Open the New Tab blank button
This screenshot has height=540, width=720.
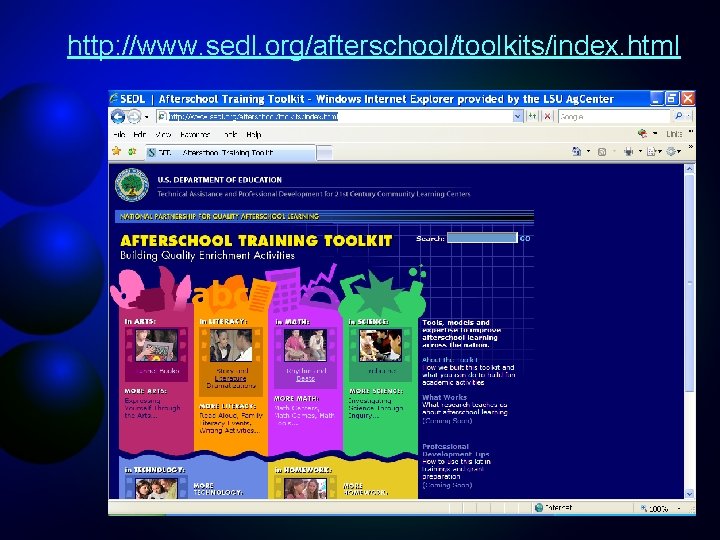click(324, 153)
